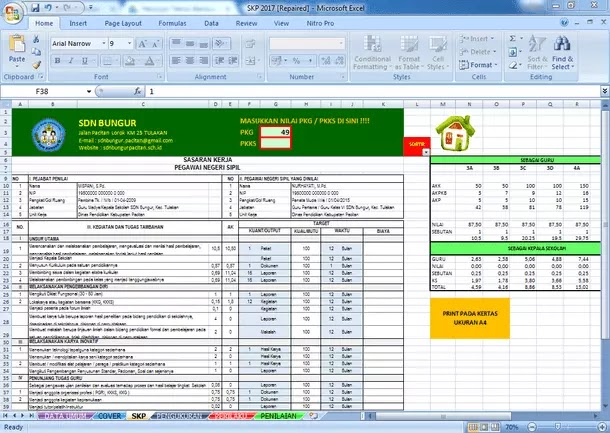Click the zoom slider handle

point(557,427)
